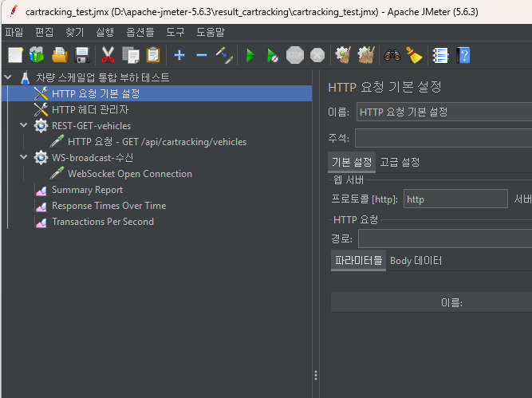Click the Shutdown round X icon
The width and height of the screenshot is (532, 398).
pyautogui.click(x=317, y=55)
